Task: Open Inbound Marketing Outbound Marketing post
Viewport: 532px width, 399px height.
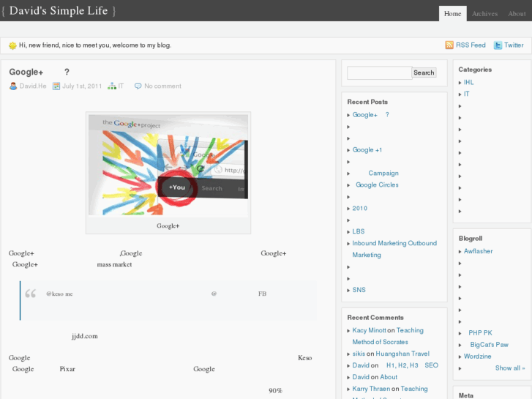Action: (394, 249)
